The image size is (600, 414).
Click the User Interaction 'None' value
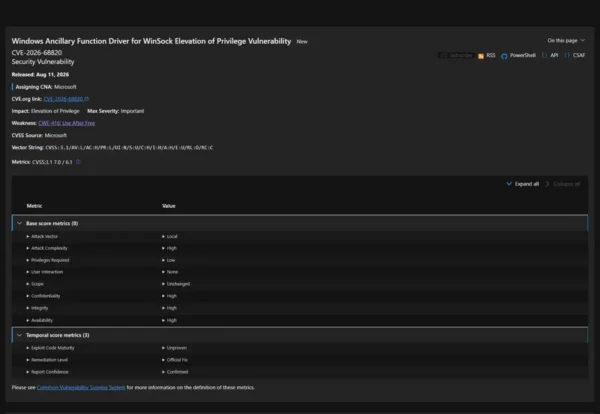click(172, 272)
